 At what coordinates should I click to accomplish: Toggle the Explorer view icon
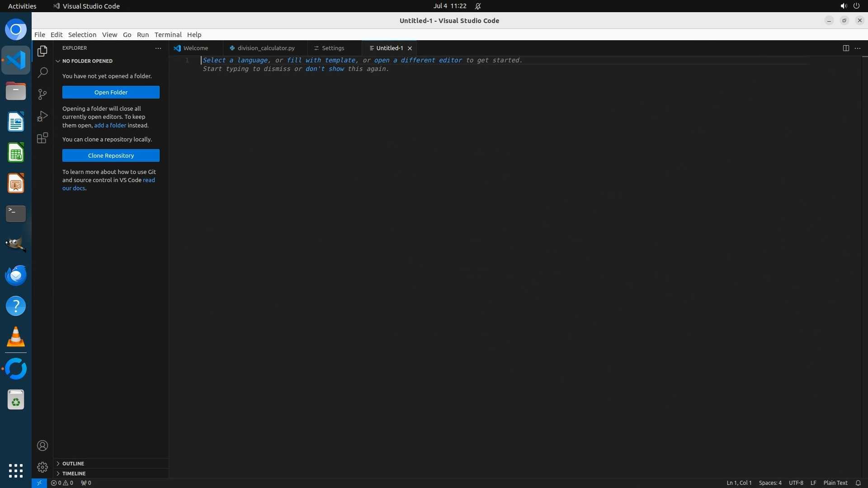click(x=42, y=51)
